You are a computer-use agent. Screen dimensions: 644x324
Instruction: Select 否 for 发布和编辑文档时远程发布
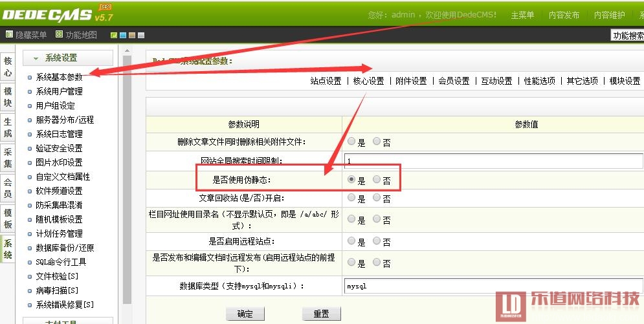377,262
